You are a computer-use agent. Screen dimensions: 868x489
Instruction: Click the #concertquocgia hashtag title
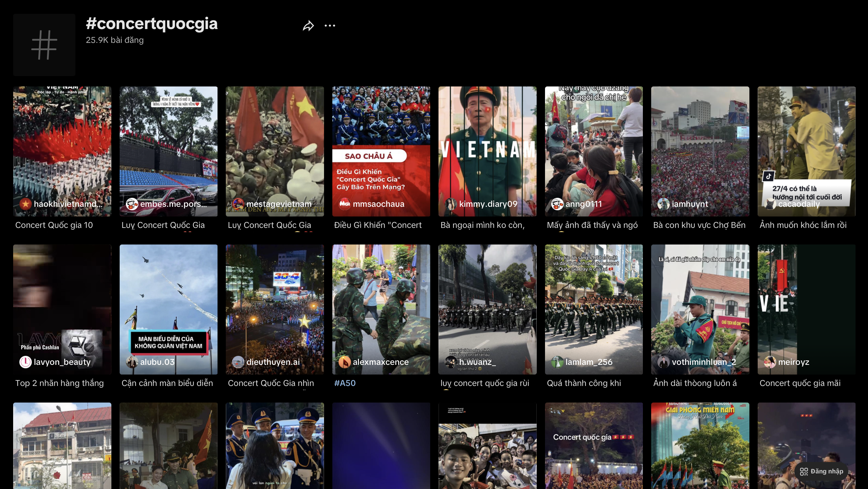(152, 24)
